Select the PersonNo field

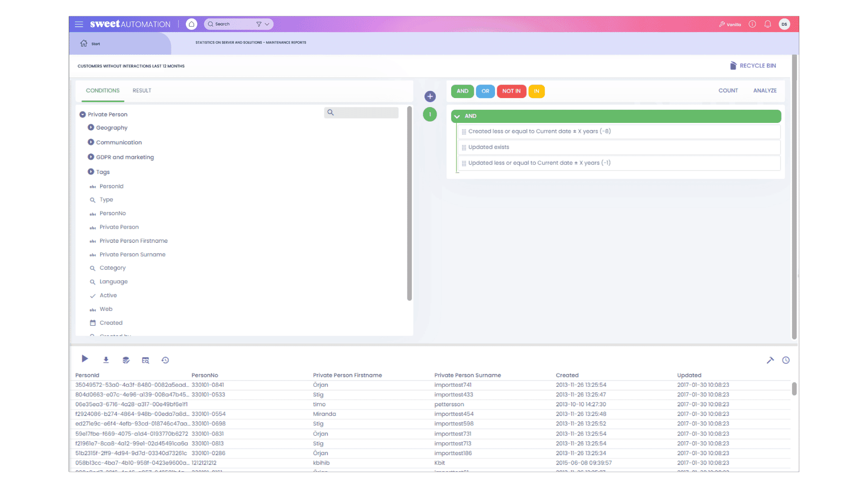(113, 213)
